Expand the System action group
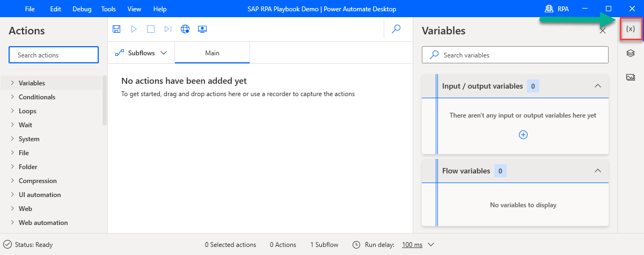This screenshot has width=644, height=255. [12, 139]
